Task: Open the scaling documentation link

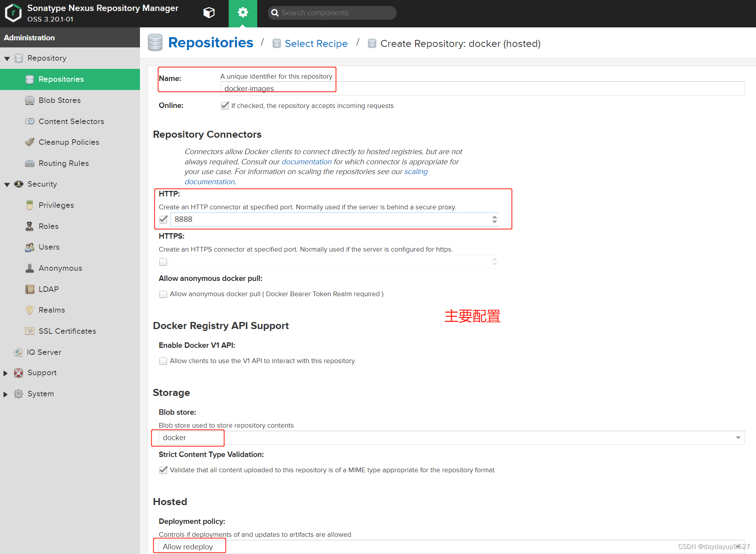Action: pyautogui.click(x=416, y=171)
